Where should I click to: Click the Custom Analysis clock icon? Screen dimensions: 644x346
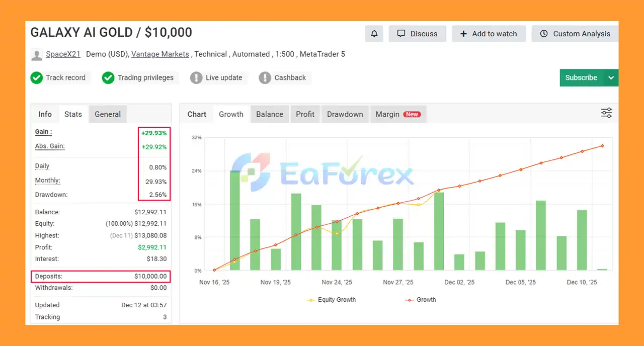[x=544, y=34]
